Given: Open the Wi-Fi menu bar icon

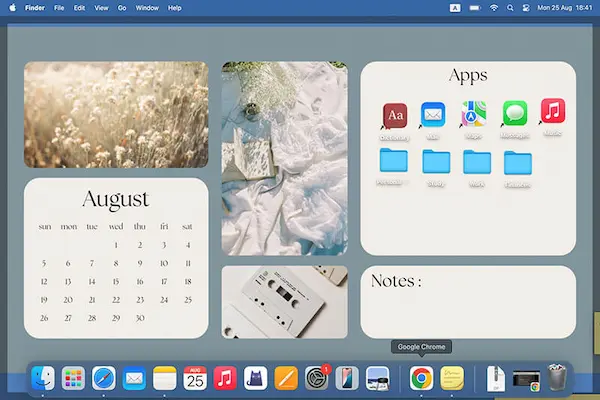Looking at the screenshot, I should pyautogui.click(x=494, y=8).
